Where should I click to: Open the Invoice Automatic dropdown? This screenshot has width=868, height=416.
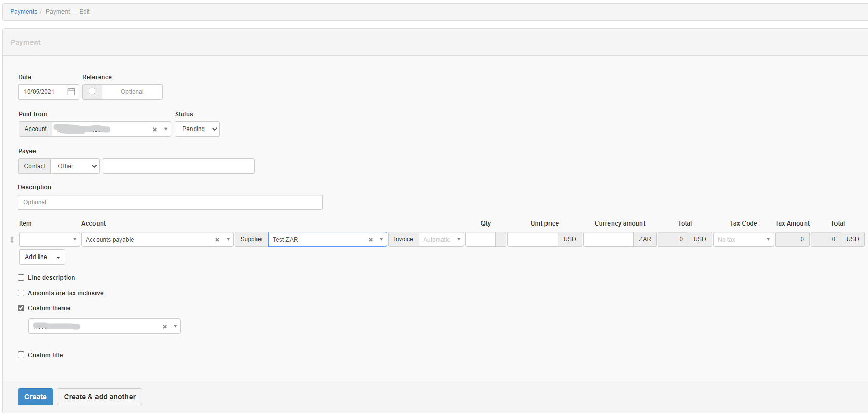point(441,239)
